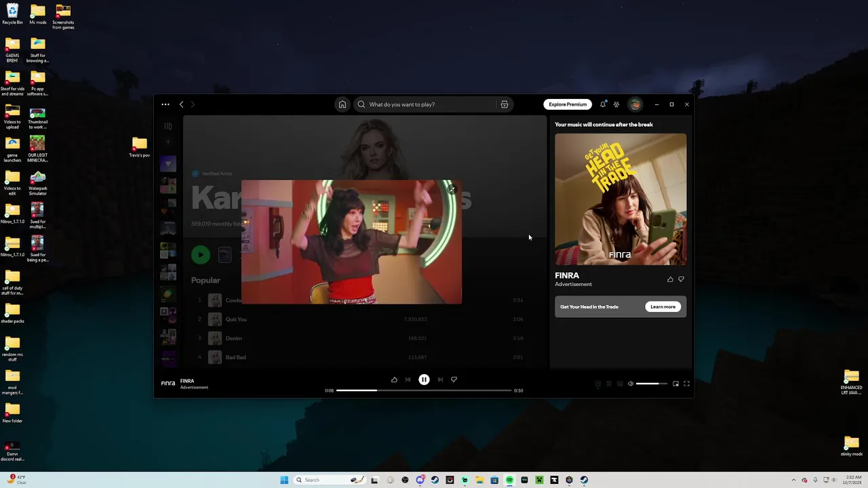Go to Spotify Home icon
The image size is (868, 488).
[x=342, y=104]
